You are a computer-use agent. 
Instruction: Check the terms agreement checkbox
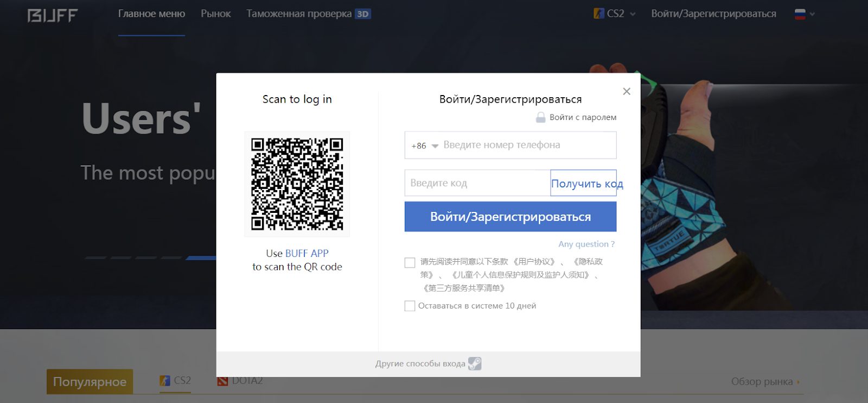click(410, 262)
